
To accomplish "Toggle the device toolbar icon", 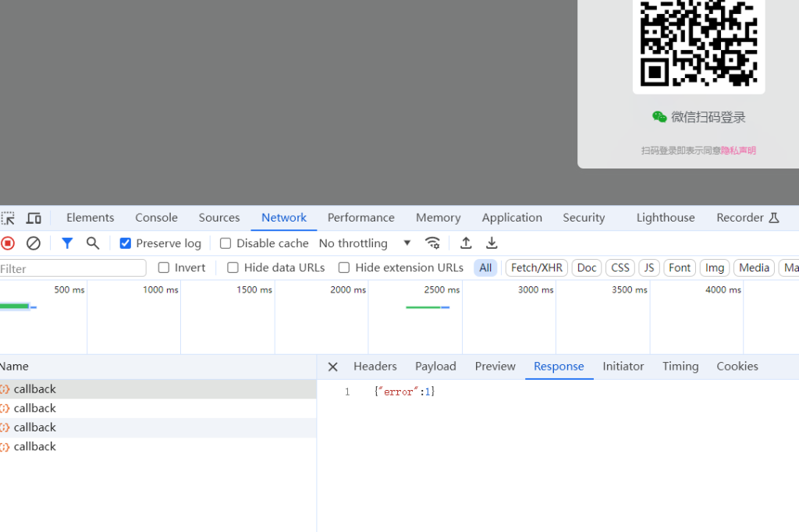I will click(x=34, y=218).
